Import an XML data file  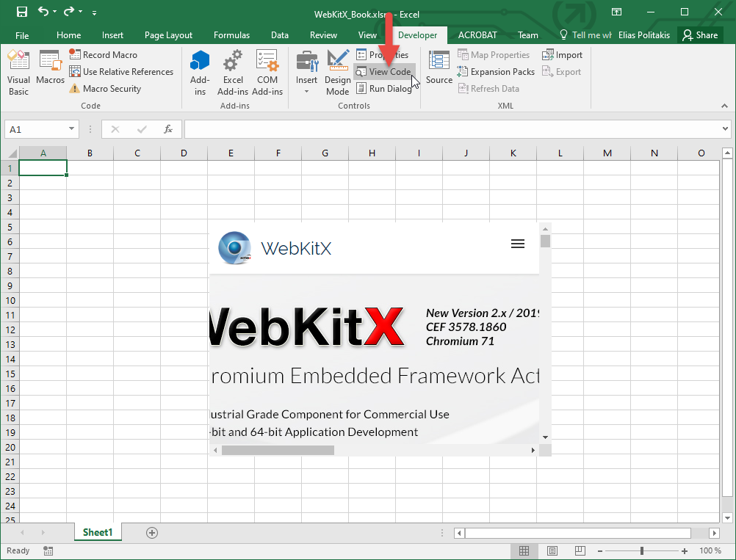pyautogui.click(x=562, y=55)
